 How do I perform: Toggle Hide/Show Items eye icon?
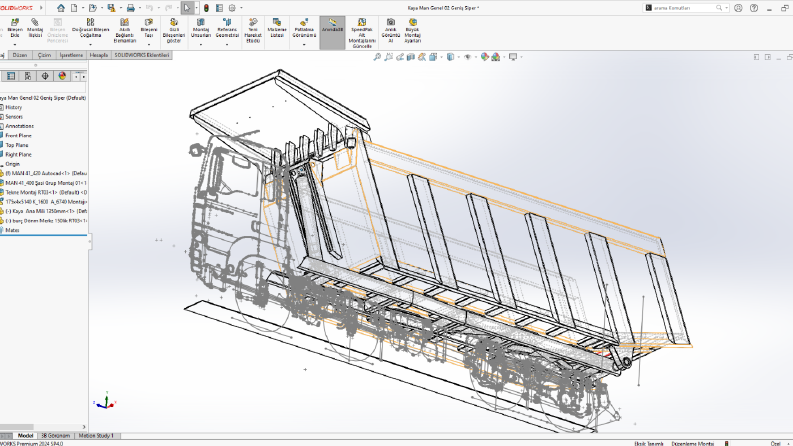click(468, 57)
